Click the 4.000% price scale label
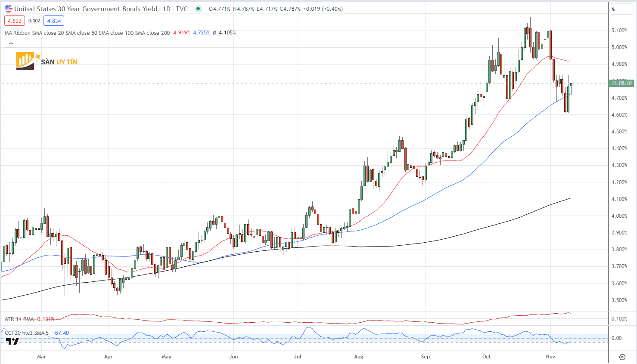Screen dimensions: 637x364 tap(619, 216)
